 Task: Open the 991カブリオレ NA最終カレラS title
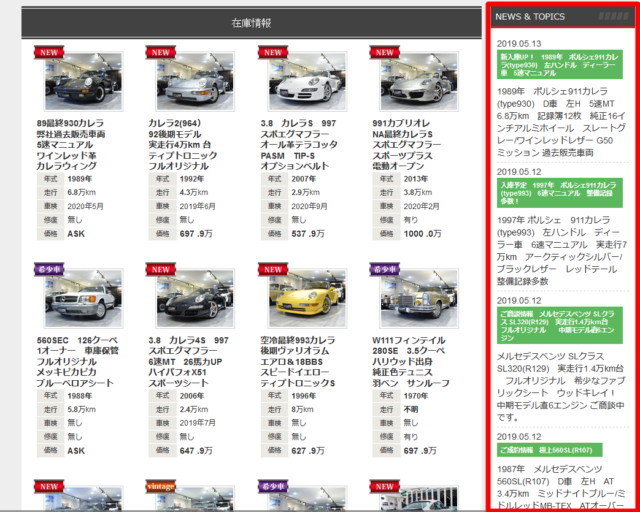[x=407, y=145]
